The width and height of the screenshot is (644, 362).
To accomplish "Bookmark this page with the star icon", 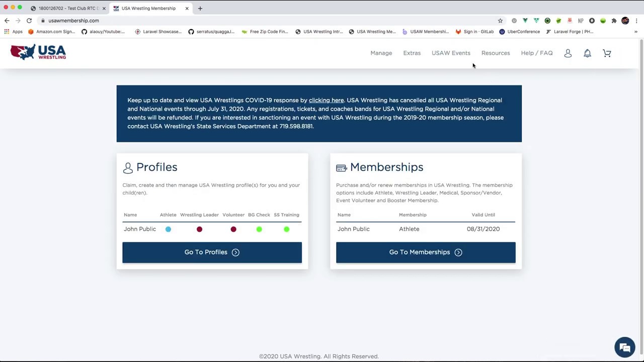I will [x=500, y=21].
